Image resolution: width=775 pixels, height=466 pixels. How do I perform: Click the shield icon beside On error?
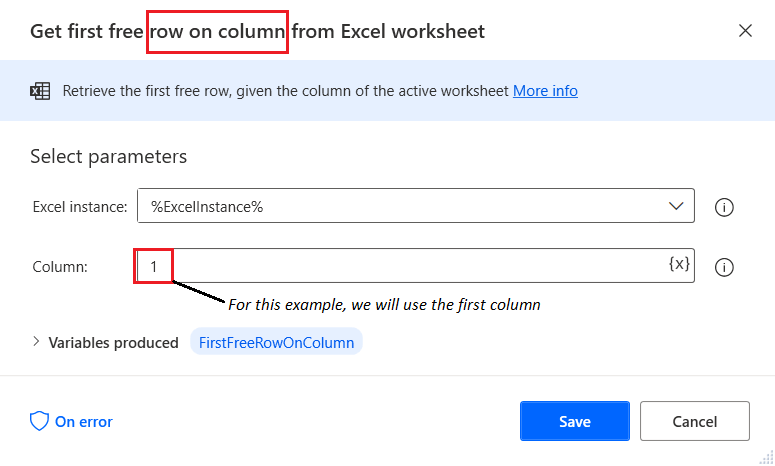(39, 422)
